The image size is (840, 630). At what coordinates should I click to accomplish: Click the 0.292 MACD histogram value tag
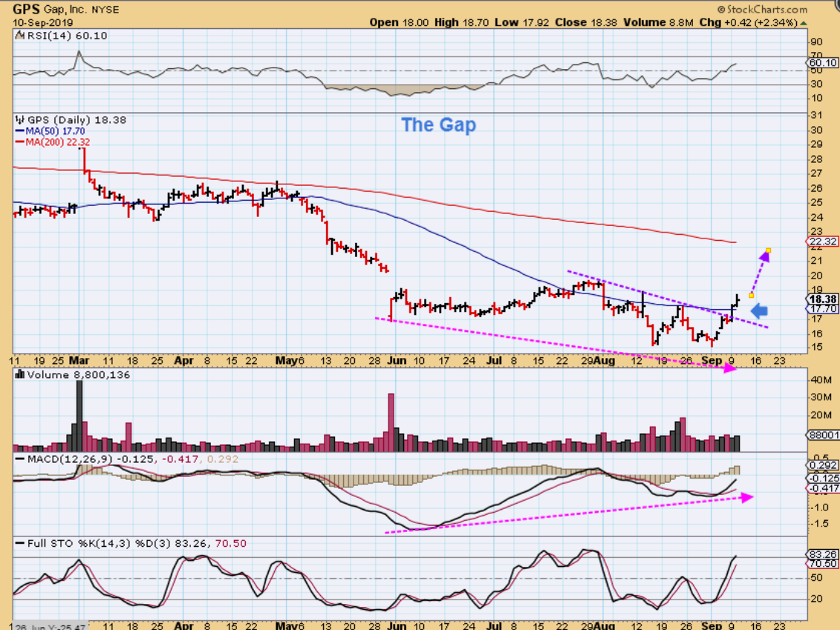[823, 465]
